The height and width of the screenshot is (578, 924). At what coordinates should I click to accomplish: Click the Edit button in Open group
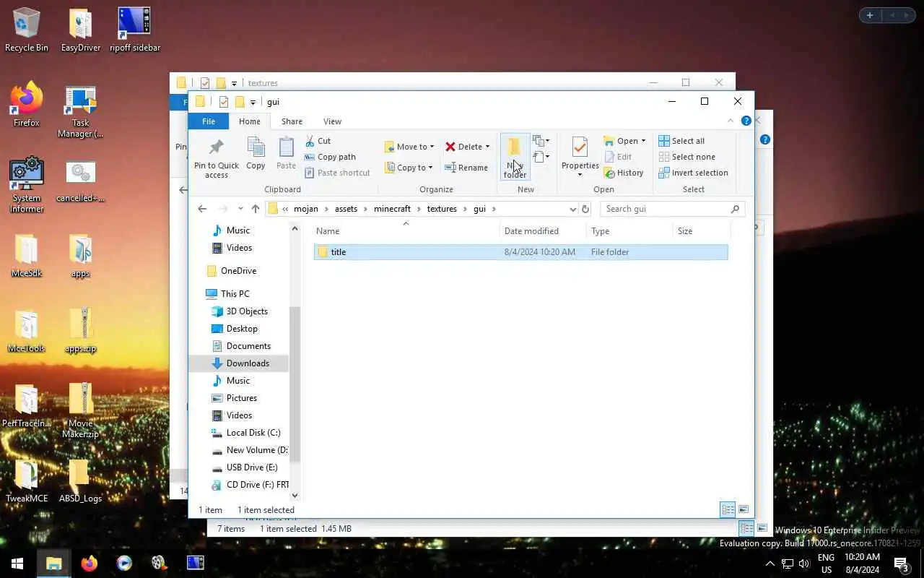point(618,157)
